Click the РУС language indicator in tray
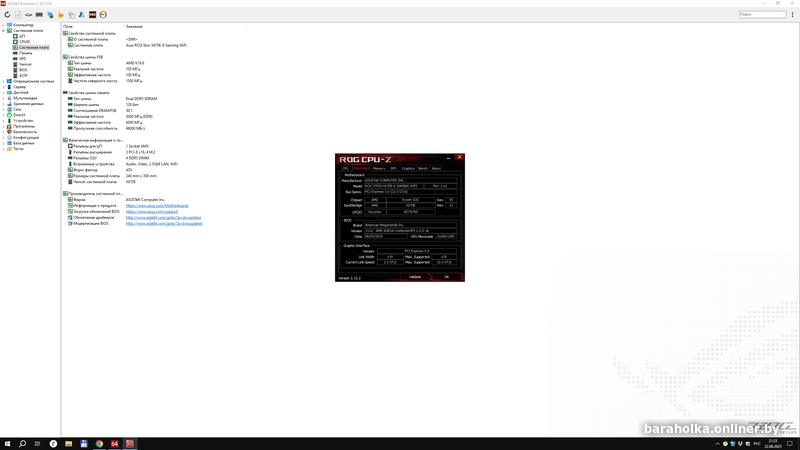800x450 pixels. (757, 444)
